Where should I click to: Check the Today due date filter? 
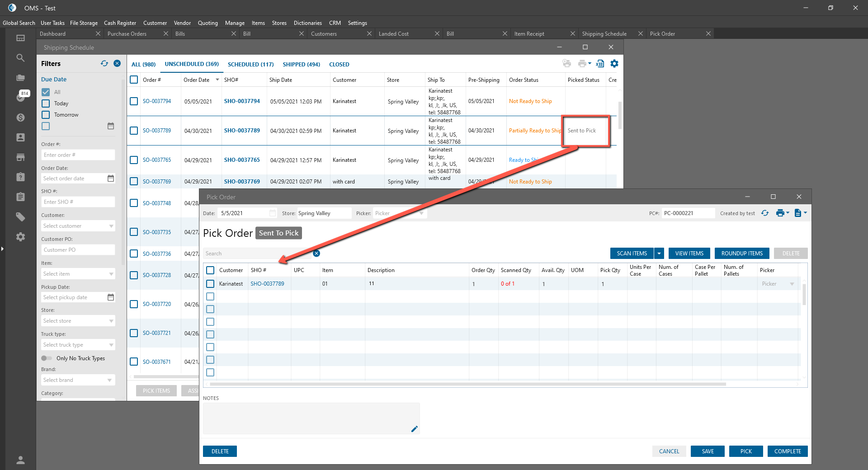(x=46, y=103)
